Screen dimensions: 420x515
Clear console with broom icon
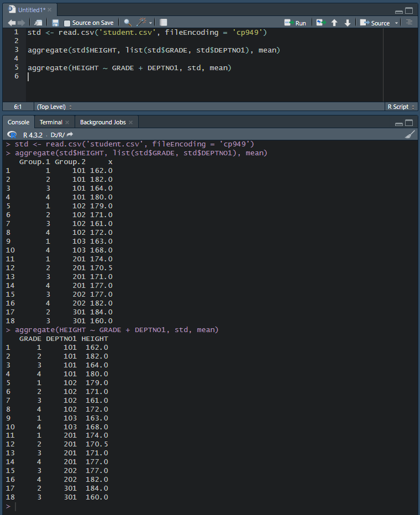[410, 134]
